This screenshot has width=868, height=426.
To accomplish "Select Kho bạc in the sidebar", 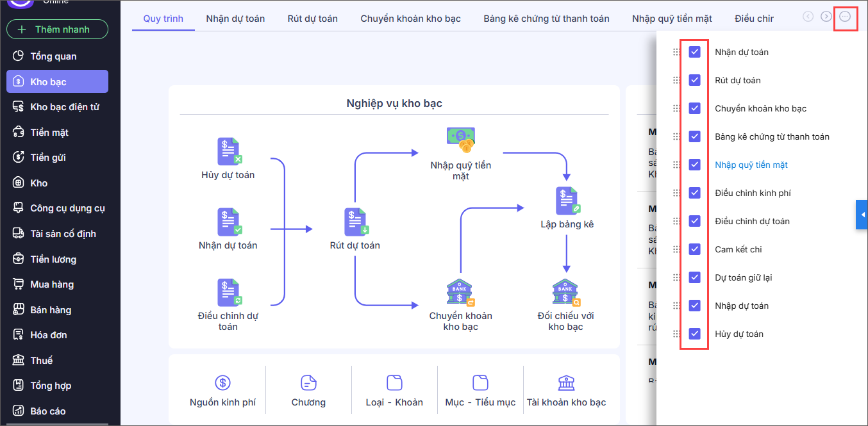I will (57, 81).
